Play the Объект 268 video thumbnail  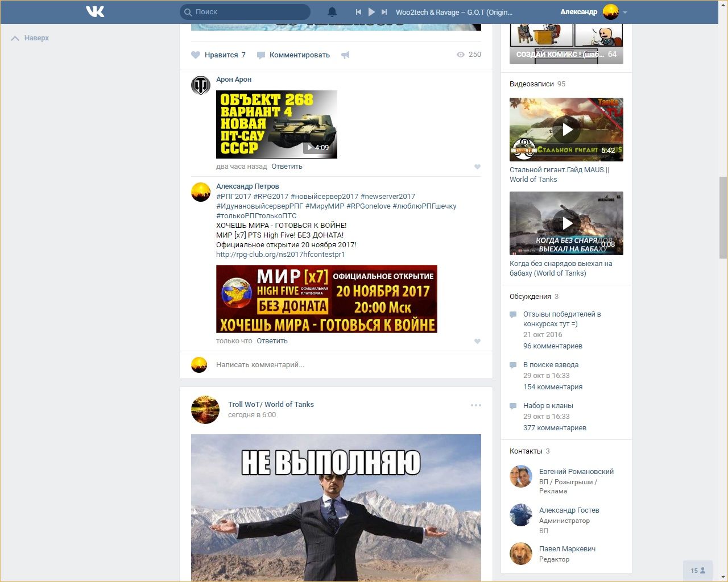click(x=276, y=124)
